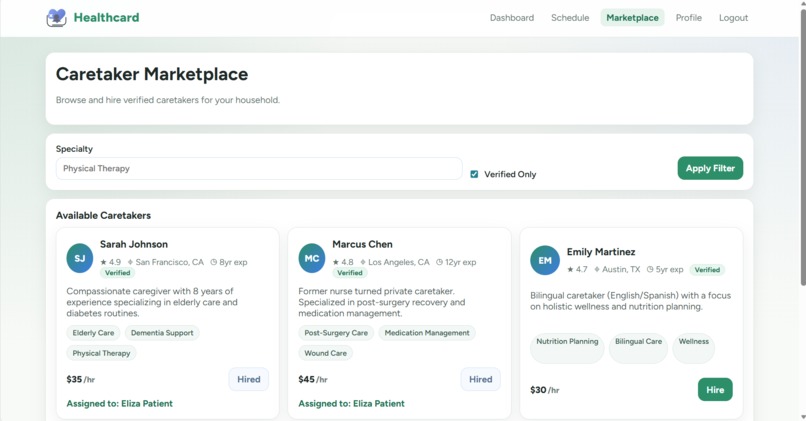The height and width of the screenshot is (421, 806).
Task: Click the San Francisco, CA location text
Action: 169,262
